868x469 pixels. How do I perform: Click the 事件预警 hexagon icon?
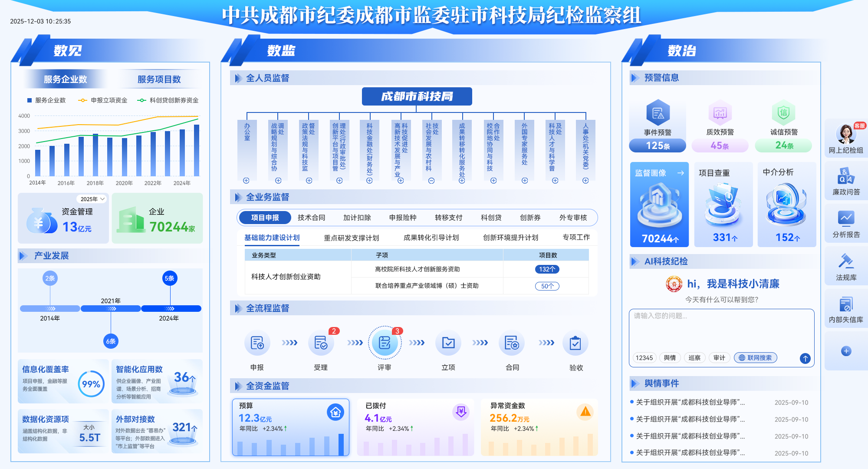click(658, 113)
